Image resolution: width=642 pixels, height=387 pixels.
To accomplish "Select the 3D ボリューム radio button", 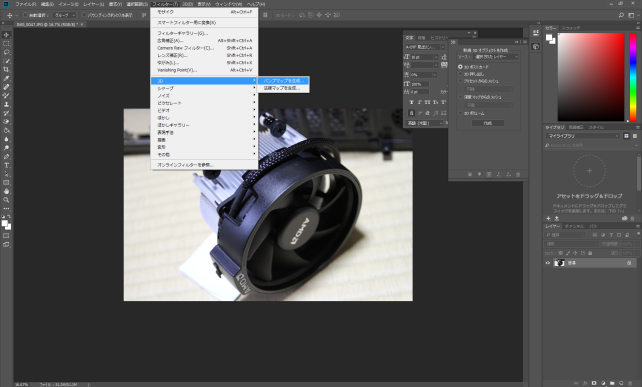I will pos(460,113).
